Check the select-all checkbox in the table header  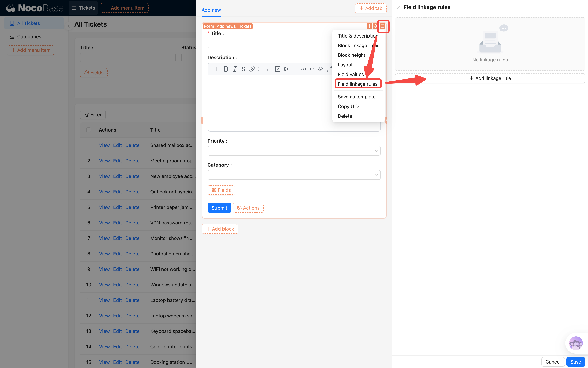click(89, 130)
